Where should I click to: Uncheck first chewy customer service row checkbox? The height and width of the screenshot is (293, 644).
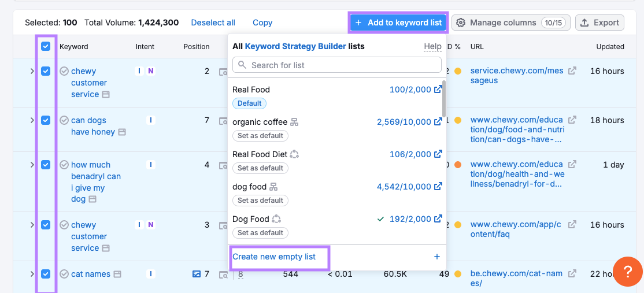[x=46, y=71]
